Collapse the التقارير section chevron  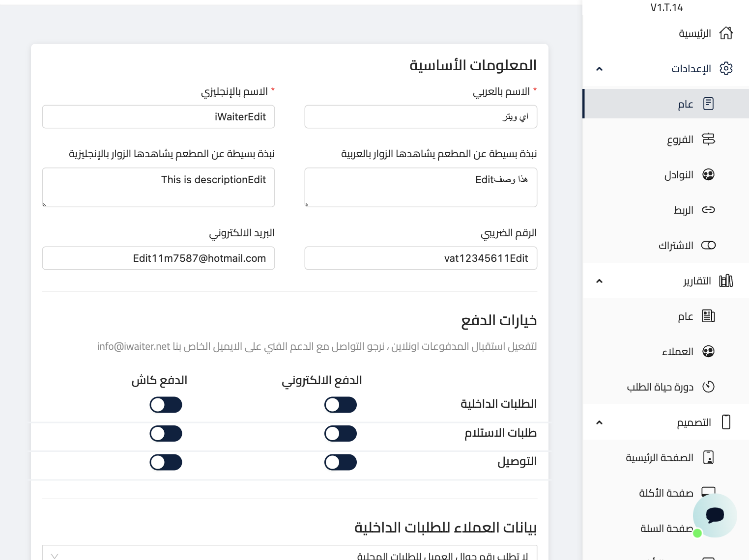599,281
